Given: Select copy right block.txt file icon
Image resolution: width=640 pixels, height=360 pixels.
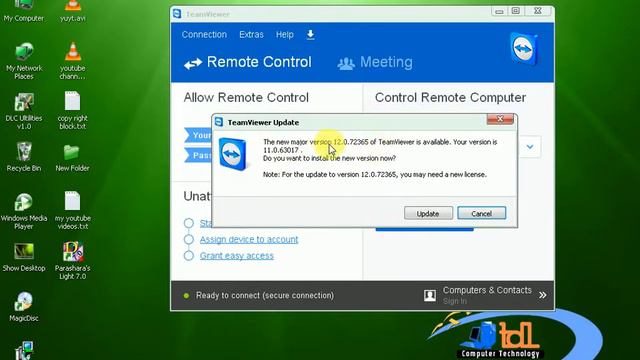Looking at the screenshot, I should tap(73, 111).
